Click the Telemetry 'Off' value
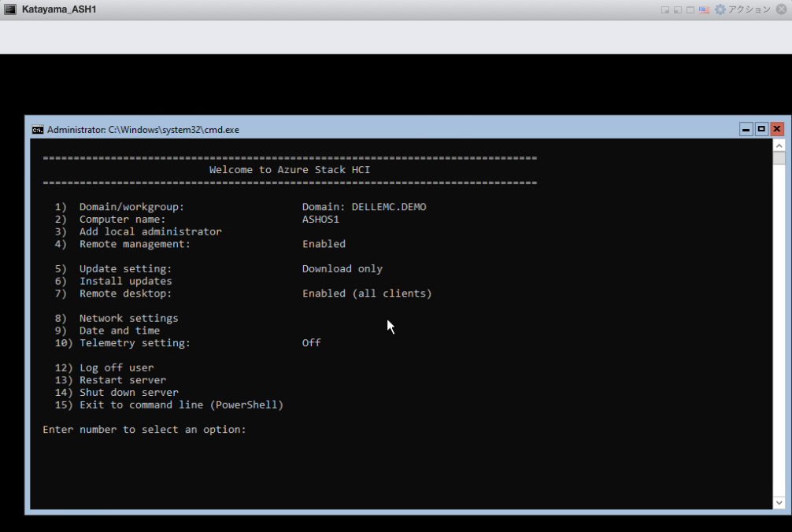 (x=311, y=342)
